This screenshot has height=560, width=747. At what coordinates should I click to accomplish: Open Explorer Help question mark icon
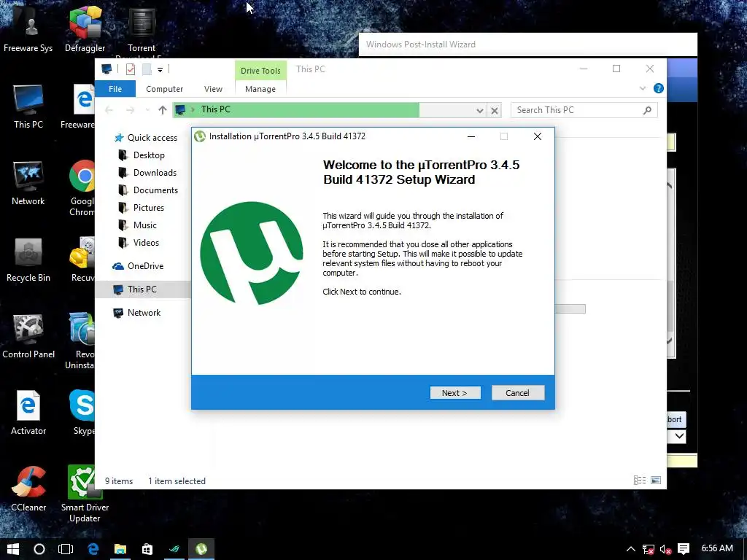pyautogui.click(x=659, y=88)
